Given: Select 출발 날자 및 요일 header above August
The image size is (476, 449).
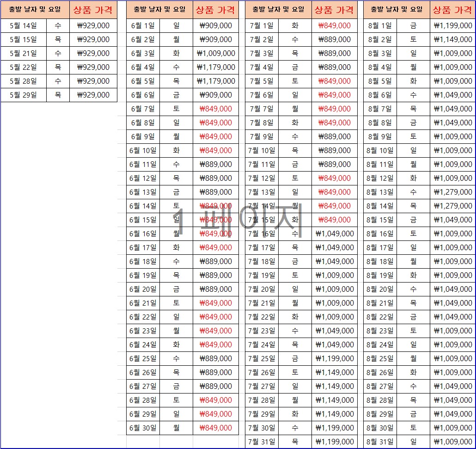Looking at the screenshot, I should pyautogui.click(x=397, y=10).
